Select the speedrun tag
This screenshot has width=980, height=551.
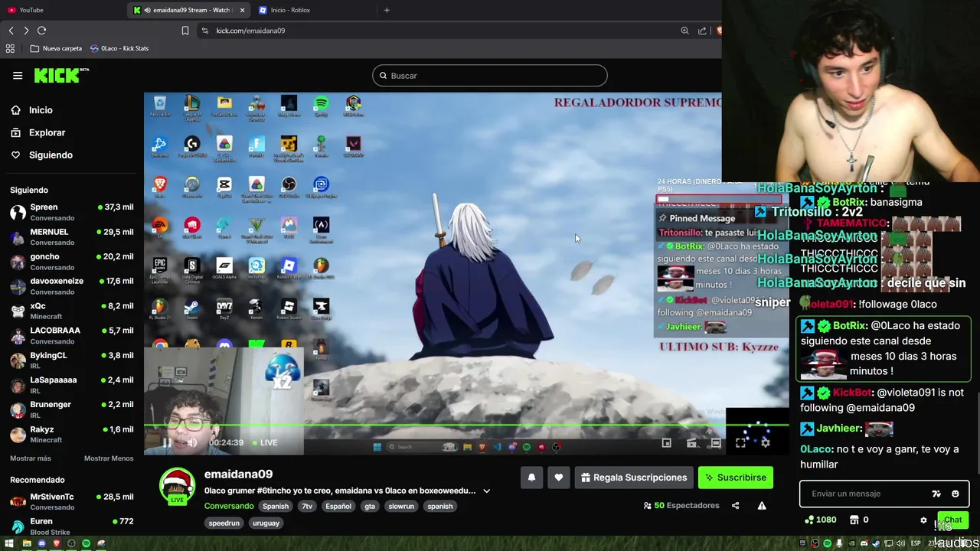224,523
